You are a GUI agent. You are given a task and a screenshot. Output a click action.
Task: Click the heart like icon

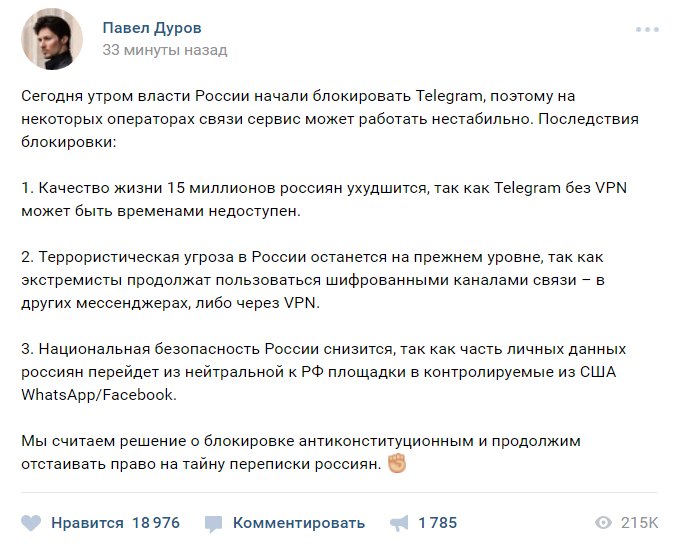[x=31, y=523]
